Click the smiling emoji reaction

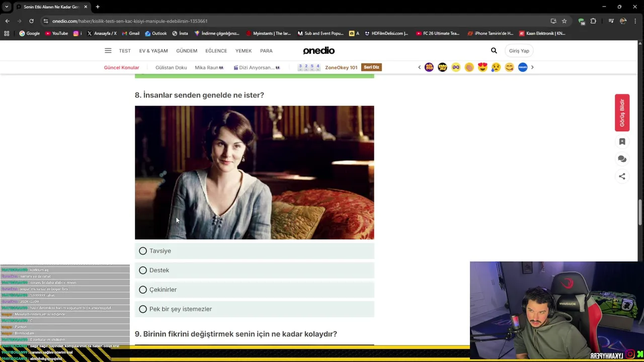(x=509, y=67)
